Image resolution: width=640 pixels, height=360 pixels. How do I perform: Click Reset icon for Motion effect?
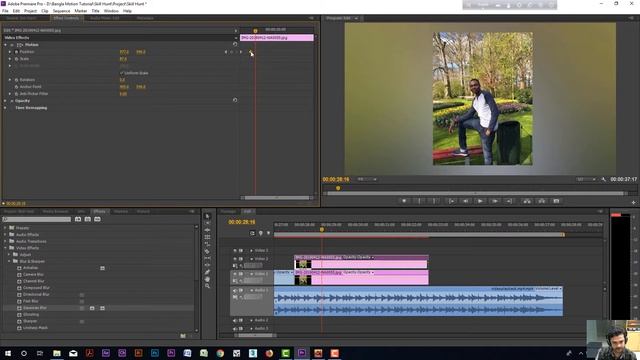[235, 44]
